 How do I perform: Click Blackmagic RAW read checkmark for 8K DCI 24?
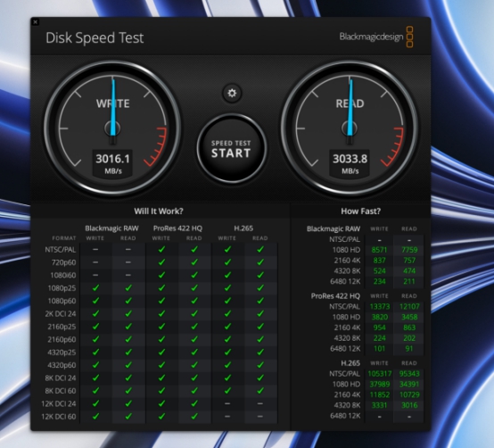pos(128,377)
